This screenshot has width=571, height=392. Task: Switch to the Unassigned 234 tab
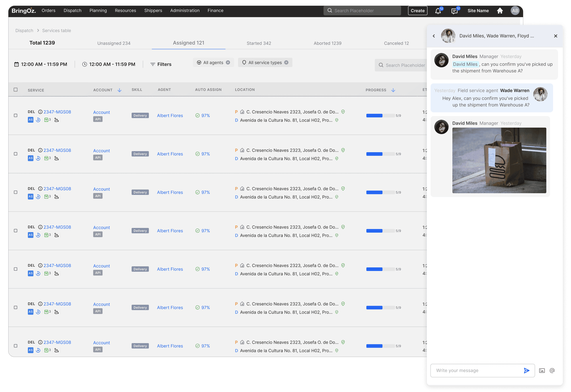click(x=114, y=43)
